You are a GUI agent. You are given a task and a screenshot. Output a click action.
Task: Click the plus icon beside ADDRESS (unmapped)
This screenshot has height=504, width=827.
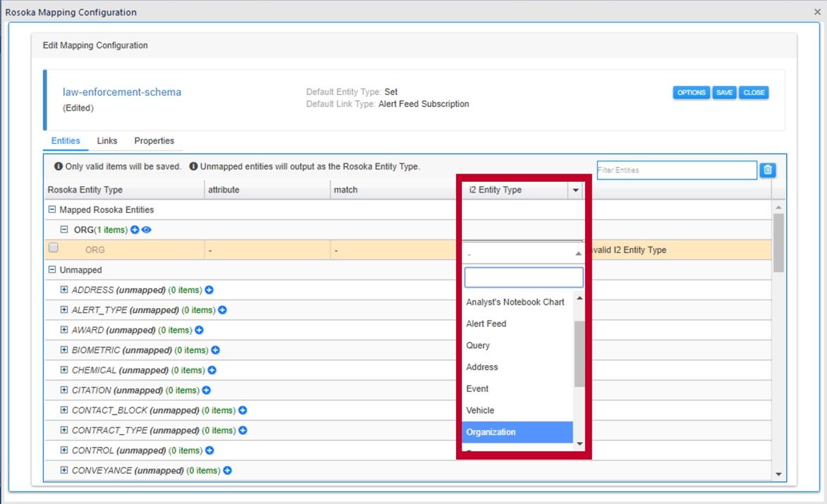coord(209,290)
